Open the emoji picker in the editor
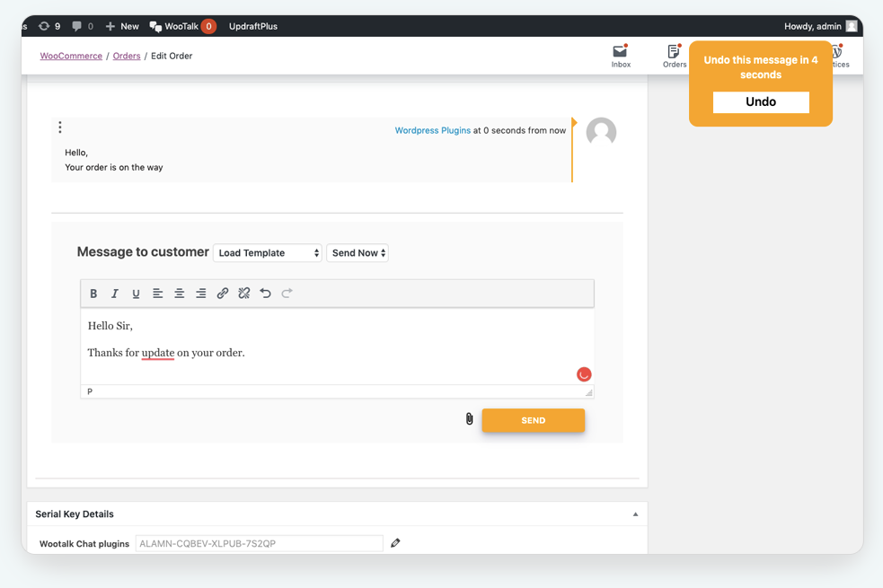883x588 pixels. pos(584,374)
